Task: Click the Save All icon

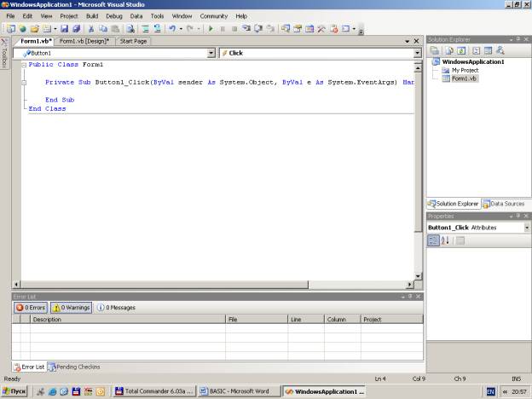Action: click(x=77, y=29)
